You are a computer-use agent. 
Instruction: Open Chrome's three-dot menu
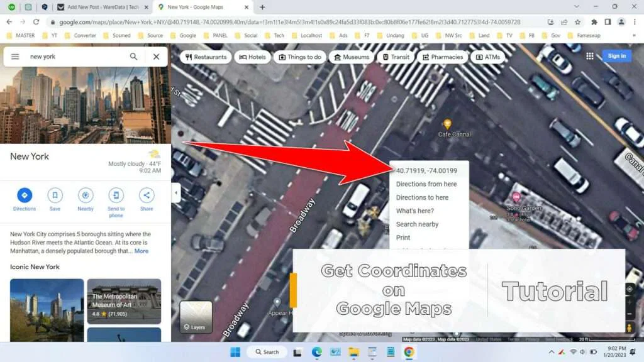[x=635, y=21]
